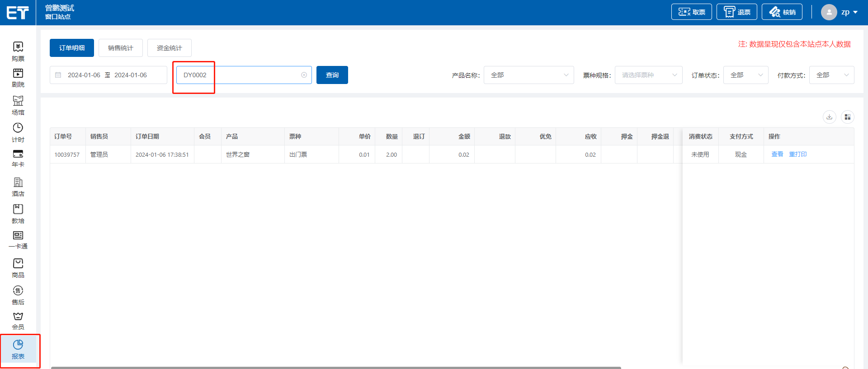The width and height of the screenshot is (868, 369).
Task: Open the 订单状态 dropdown
Action: pyautogui.click(x=745, y=75)
